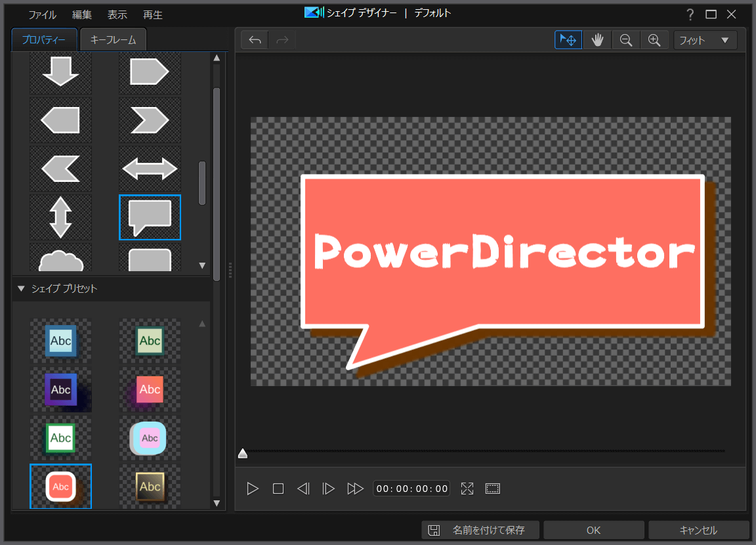Click up arrow of shape preset scrollbar
The height and width of the screenshot is (545, 756).
pos(203,324)
